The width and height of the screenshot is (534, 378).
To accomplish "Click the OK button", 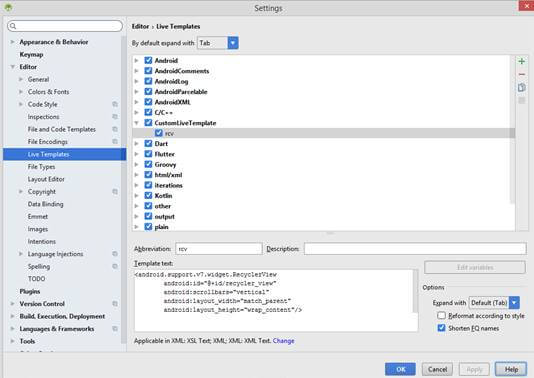I will (400, 369).
